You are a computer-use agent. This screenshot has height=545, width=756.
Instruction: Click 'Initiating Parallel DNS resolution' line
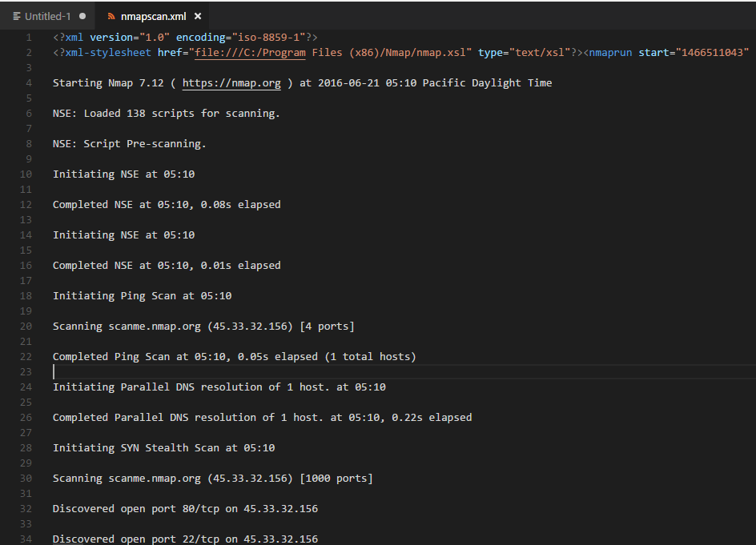[x=219, y=387]
